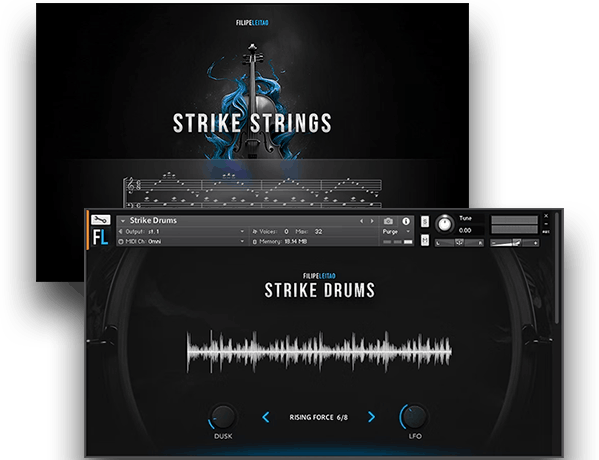Click the Strike Drums waveform display

pos(319,351)
